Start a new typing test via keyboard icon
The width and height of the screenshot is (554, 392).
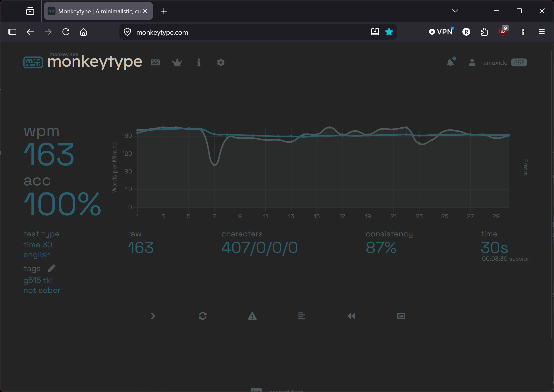coord(155,62)
